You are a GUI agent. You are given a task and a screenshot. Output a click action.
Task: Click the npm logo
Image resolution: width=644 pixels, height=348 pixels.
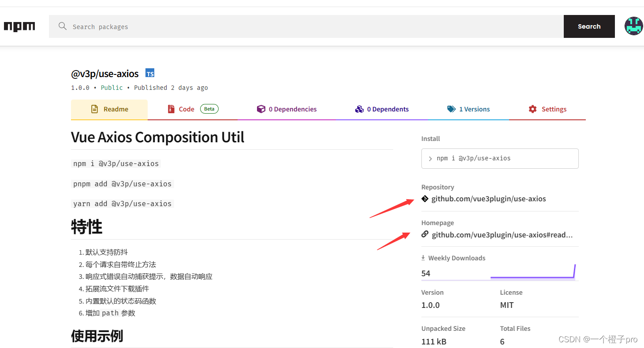[x=19, y=26]
